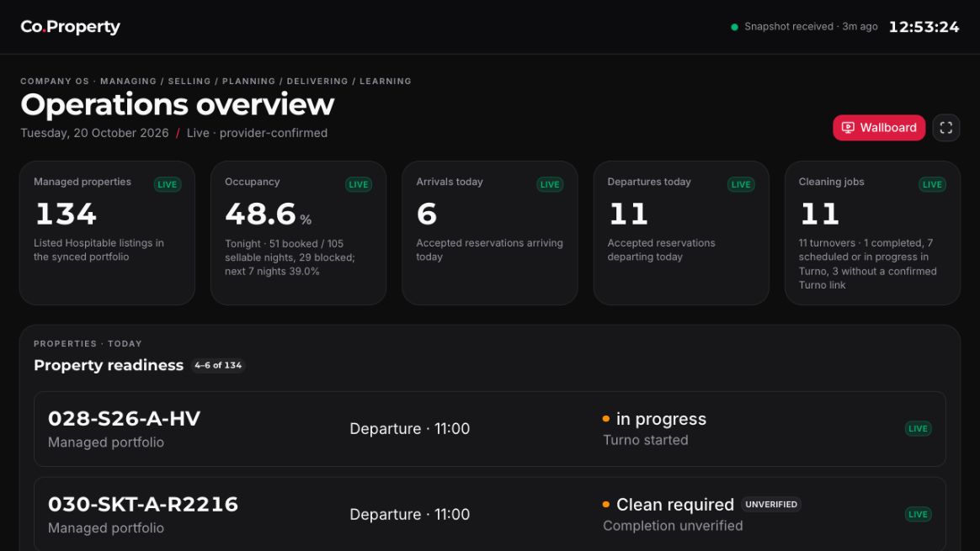Click the Property readiness heading

109,365
